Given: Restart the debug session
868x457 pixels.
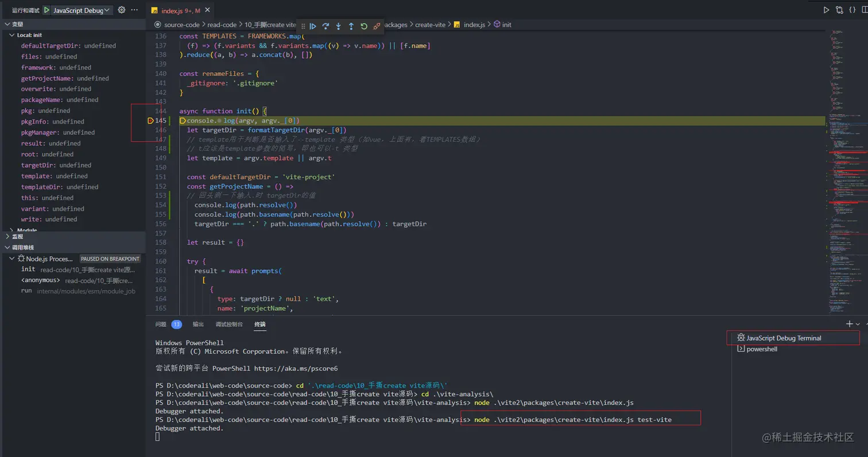Looking at the screenshot, I should point(363,26).
